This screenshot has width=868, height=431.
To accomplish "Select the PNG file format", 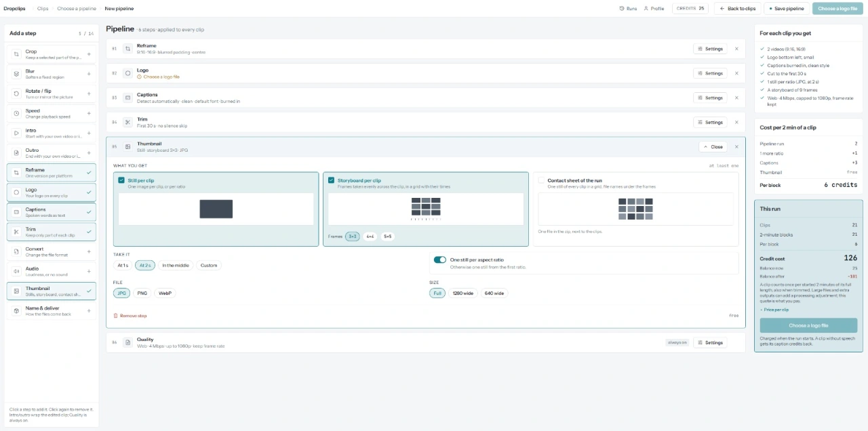I will point(142,293).
